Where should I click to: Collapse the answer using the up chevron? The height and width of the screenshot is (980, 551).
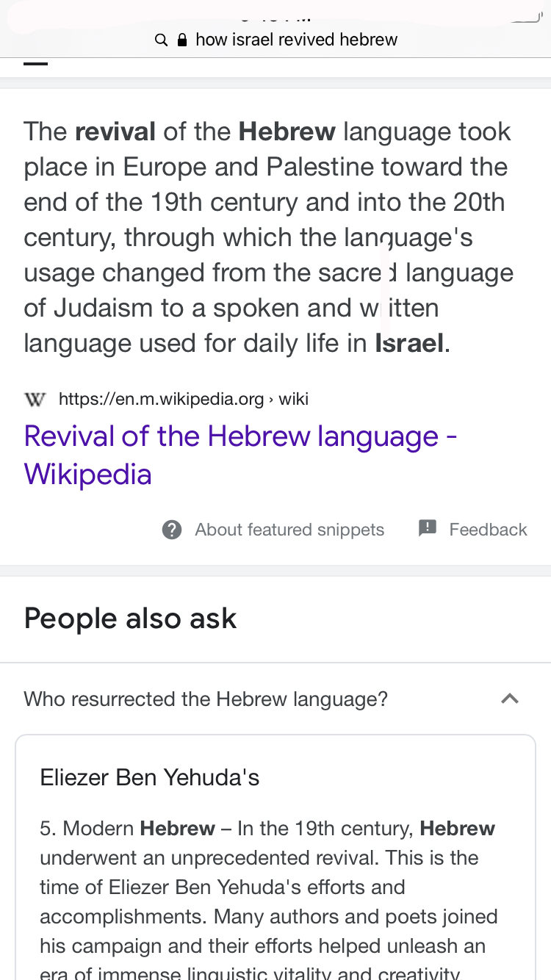[510, 699]
